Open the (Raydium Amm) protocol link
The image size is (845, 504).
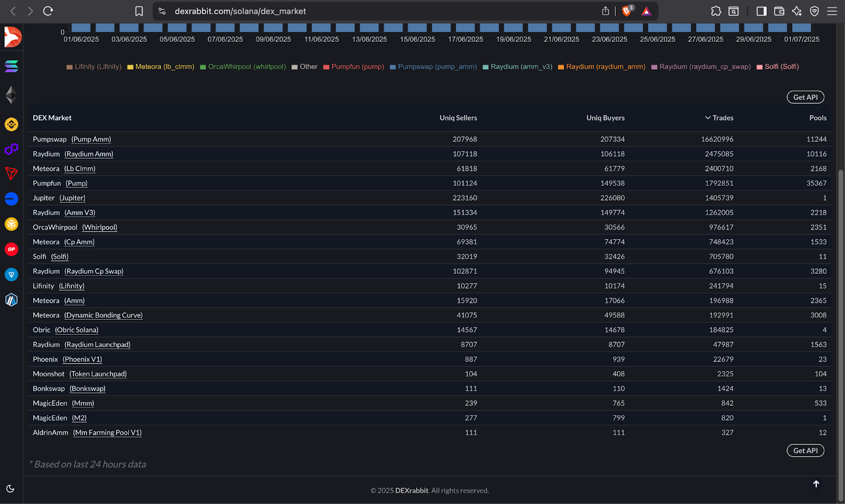[89, 154]
